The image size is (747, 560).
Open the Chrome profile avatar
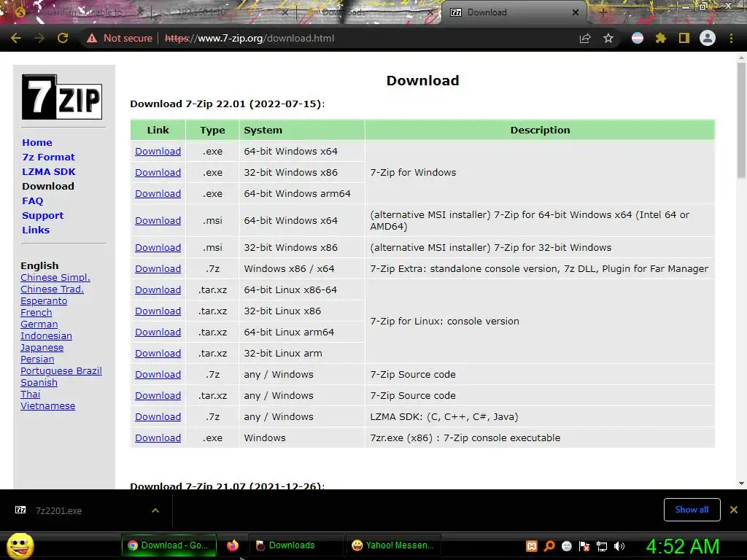(708, 38)
